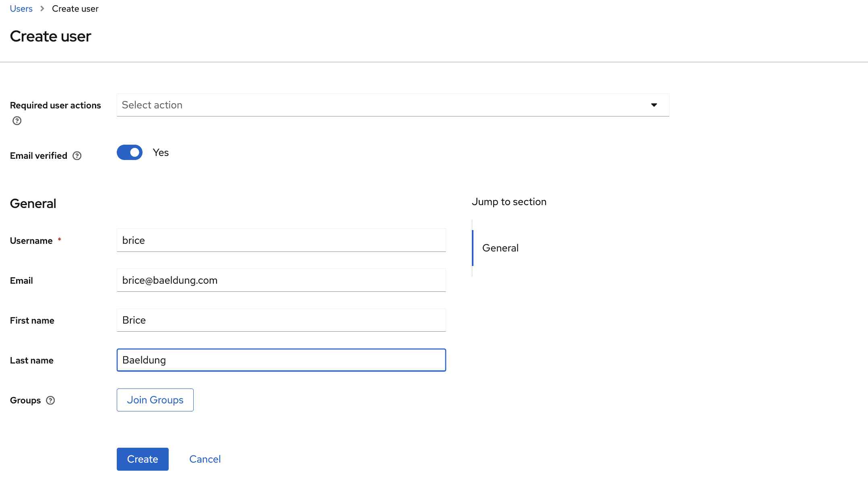Open the Select action dropdown
Viewport: 868px width, 486px height.
(393, 105)
